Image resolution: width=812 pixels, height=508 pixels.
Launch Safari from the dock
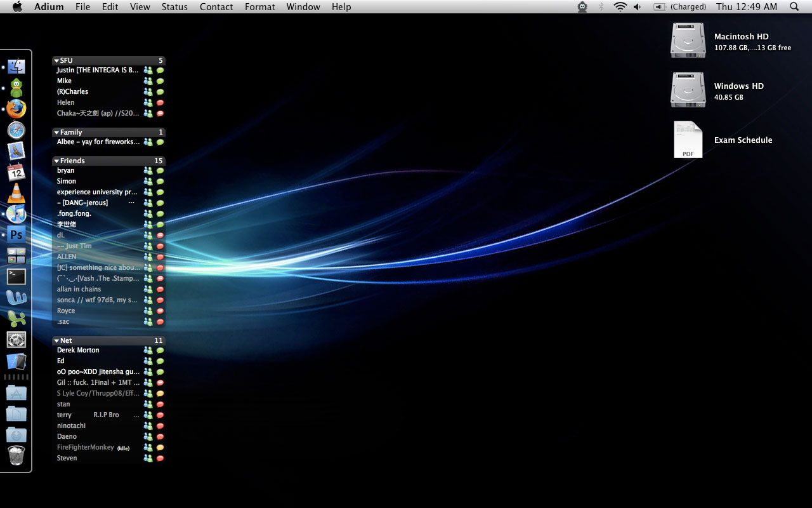pyautogui.click(x=16, y=130)
